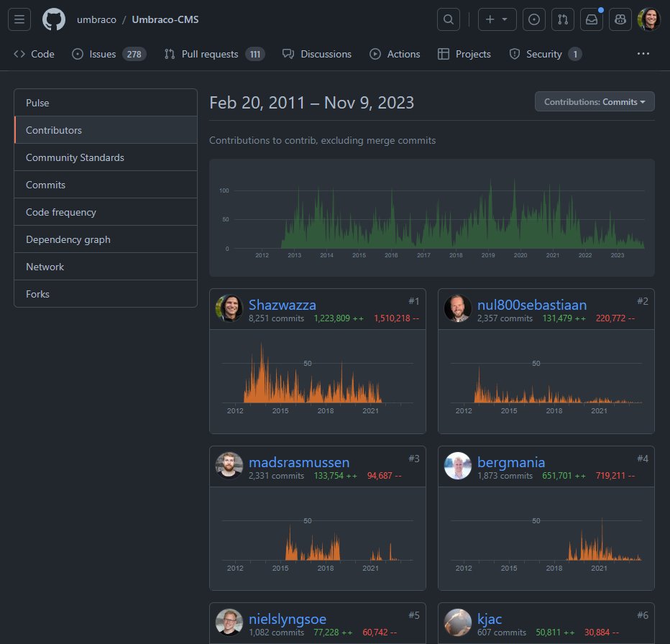
Task: Open the notifications inbox icon
Action: pos(592,19)
